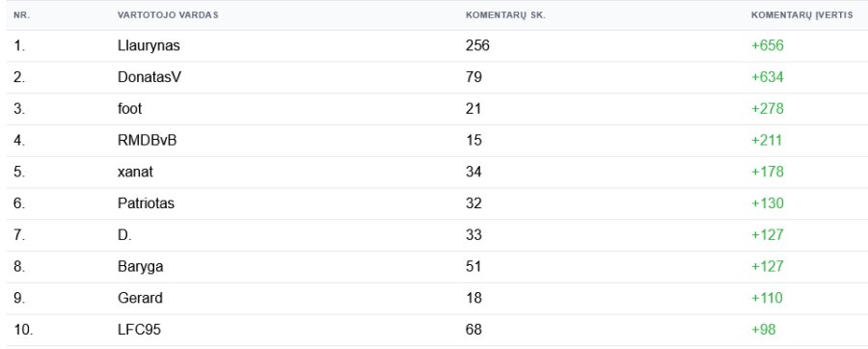Select the +278 rating for foot
Viewport: 868px width, 349px height.
[768, 108]
